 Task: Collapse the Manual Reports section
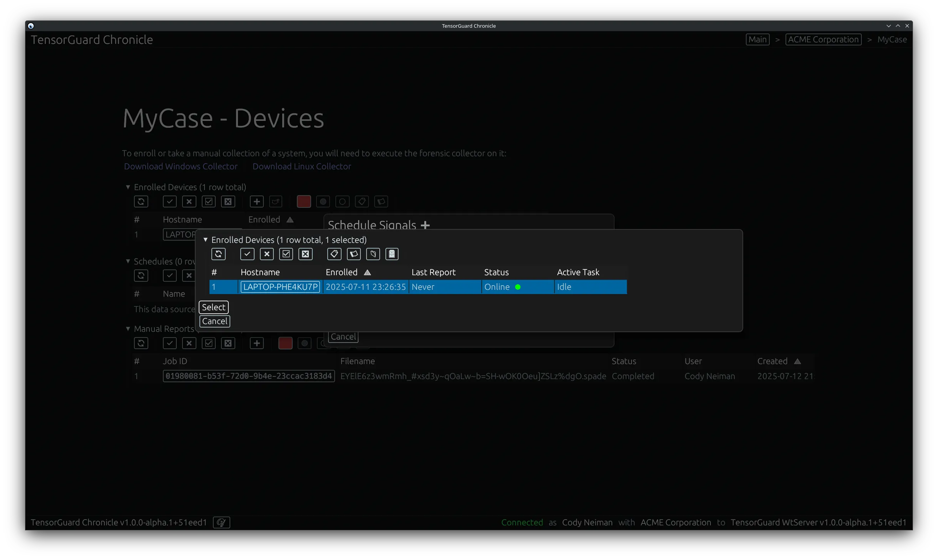click(x=128, y=329)
